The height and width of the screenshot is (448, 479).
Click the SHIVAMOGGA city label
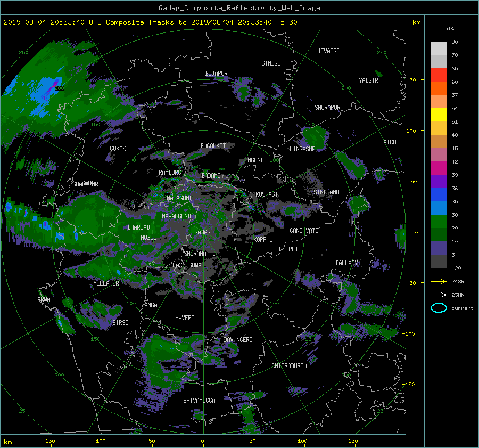pyautogui.click(x=199, y=401)
